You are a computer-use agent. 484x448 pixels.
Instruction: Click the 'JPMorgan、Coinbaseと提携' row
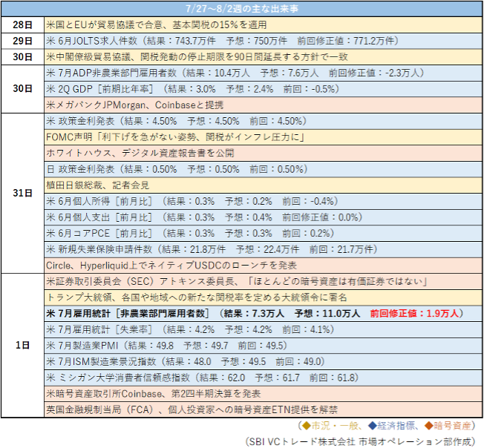[x=264, y=105]
